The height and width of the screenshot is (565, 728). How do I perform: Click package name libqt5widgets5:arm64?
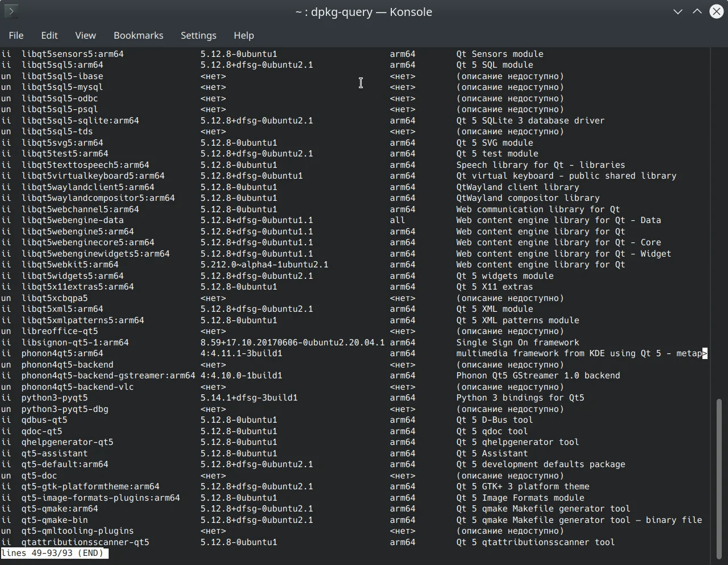[73, 276]
